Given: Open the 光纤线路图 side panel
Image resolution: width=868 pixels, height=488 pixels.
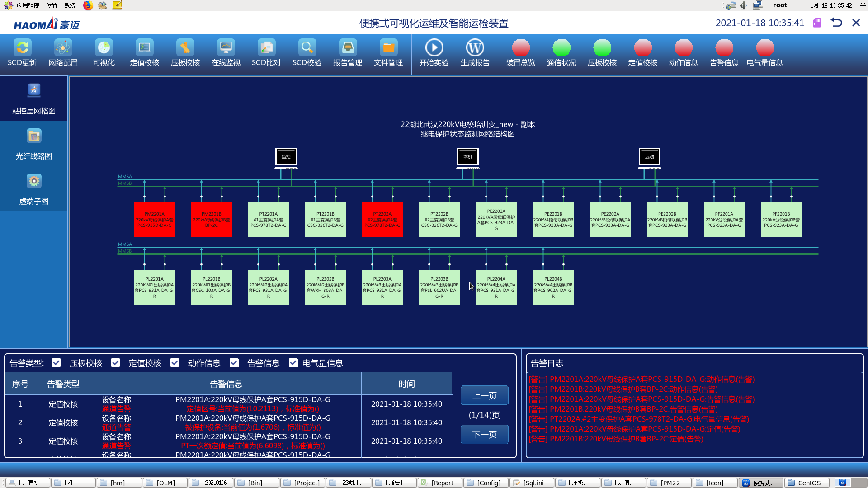Looking at the screenshot, I should [34, 144].
